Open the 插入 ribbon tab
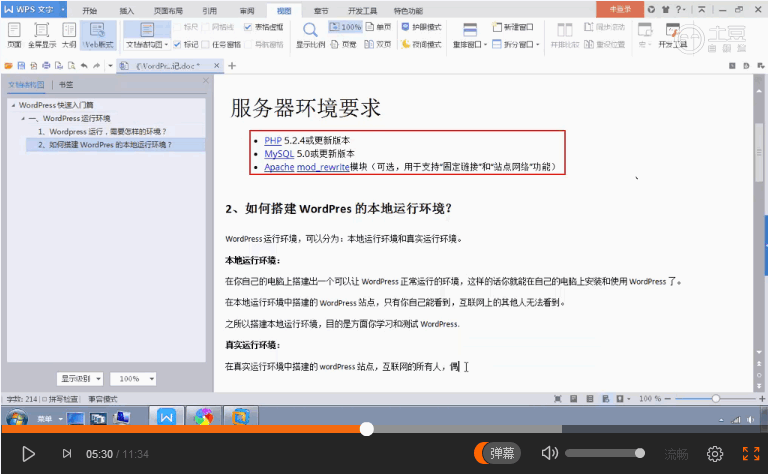 pyautogui.click(x=127, y=11)
